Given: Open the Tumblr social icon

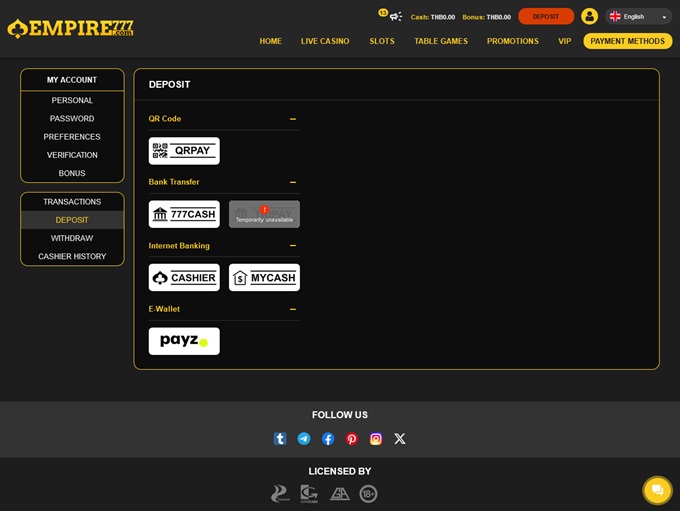Looking at the screenshot, I should (280, 439).
